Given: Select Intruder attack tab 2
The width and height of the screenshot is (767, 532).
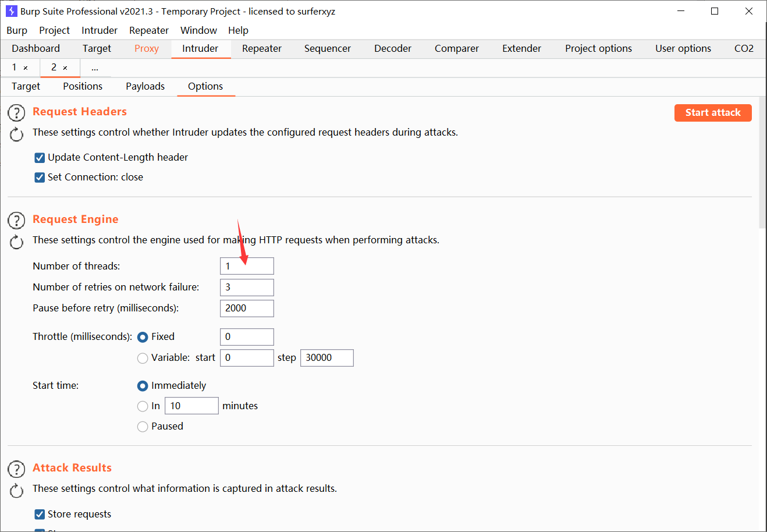Looking at the screenshot, I should [54, 68].
